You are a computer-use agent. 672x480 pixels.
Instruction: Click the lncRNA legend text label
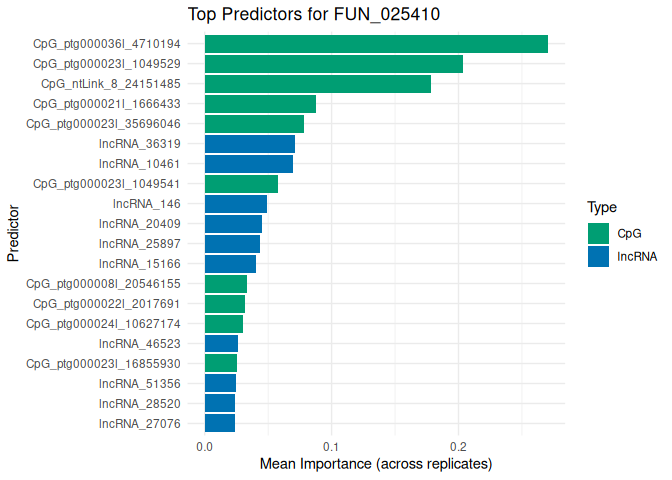point(636,256)
